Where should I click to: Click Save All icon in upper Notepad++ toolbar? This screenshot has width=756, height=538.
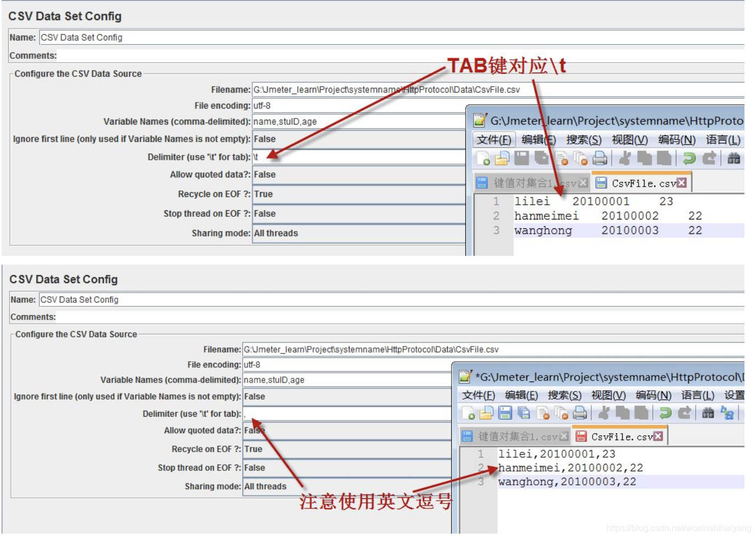click(541, 159)
